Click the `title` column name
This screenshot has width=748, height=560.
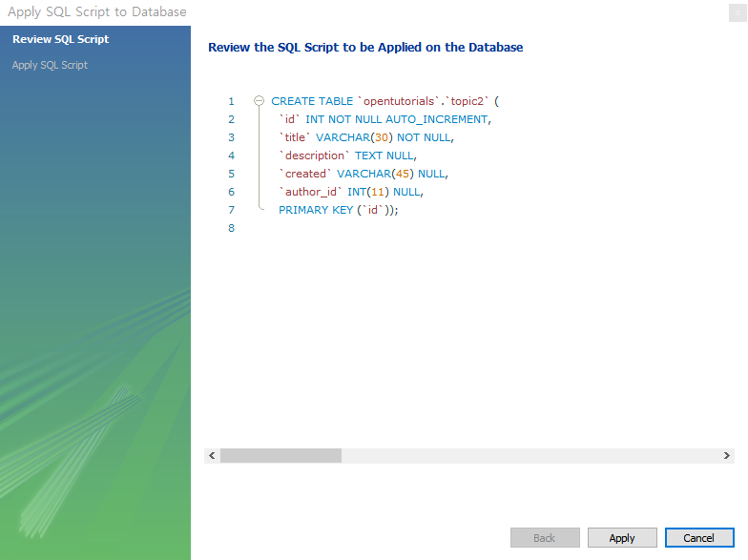(294, 137)
